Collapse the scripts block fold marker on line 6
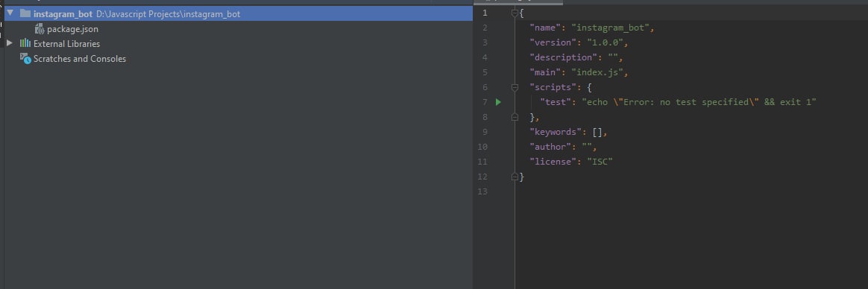868x289 pixels. pos(515,86)
